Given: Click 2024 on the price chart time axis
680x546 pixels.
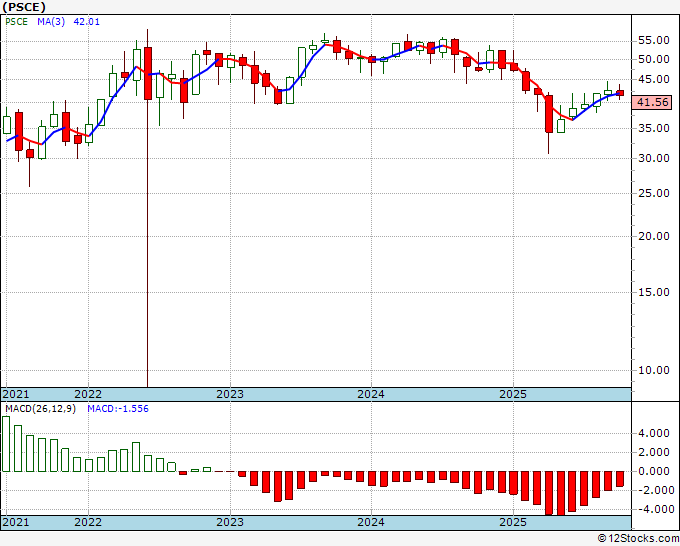Looking at the screenshot, I should (371, 394).
